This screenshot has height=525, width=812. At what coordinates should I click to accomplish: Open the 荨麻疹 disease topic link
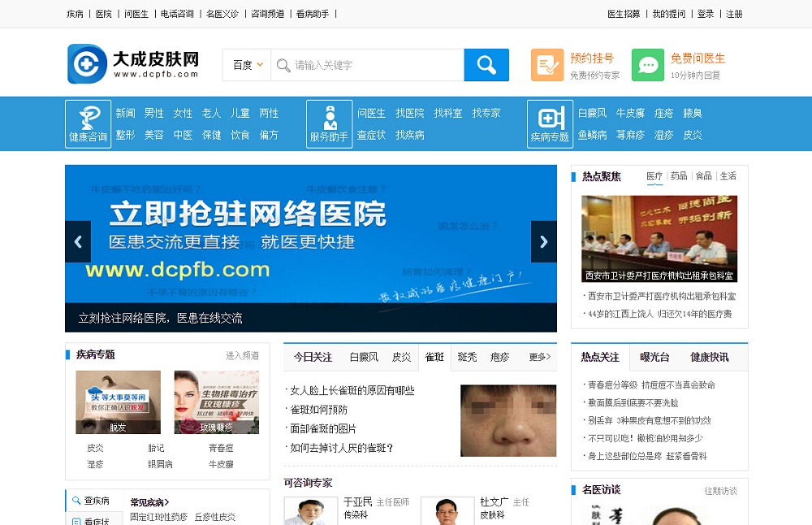coord(630,135)
